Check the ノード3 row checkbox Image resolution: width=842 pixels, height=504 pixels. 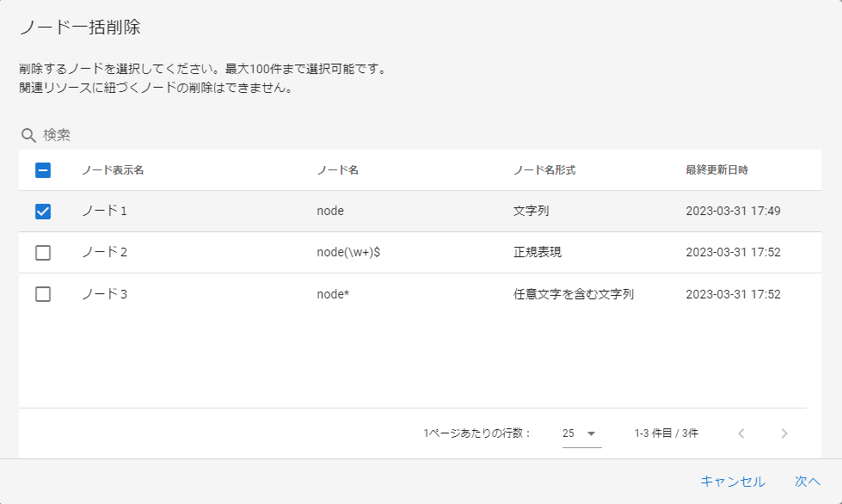[43, 294]
